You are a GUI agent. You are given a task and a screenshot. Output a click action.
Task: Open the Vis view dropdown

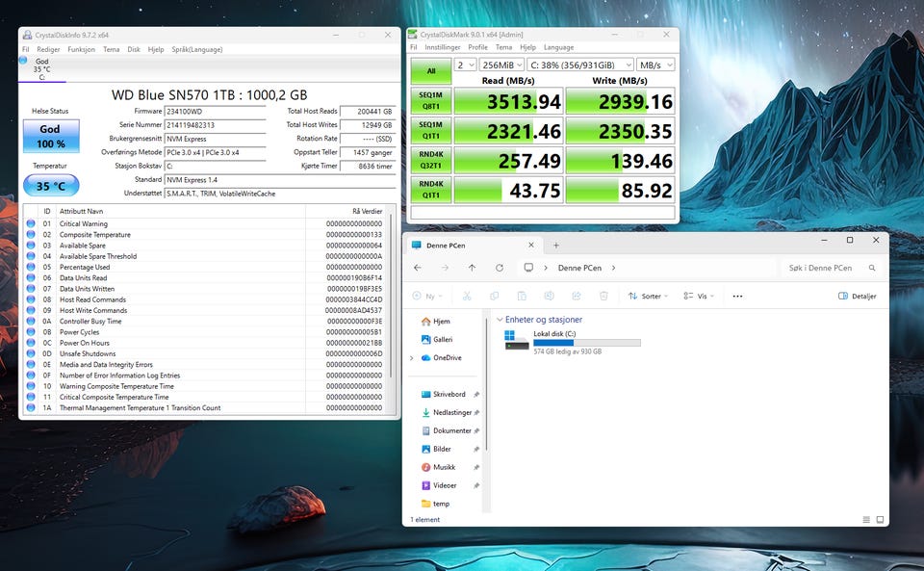[x=699, y=296]
